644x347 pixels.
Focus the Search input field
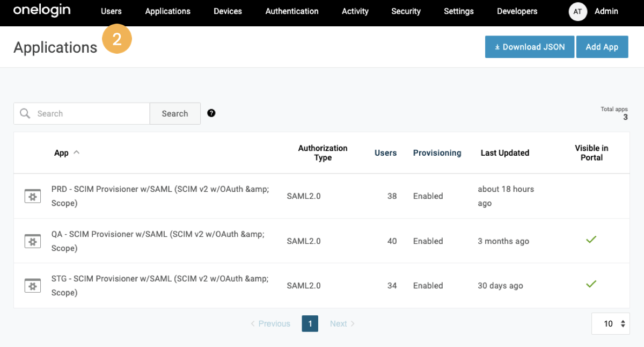[82, 113]
